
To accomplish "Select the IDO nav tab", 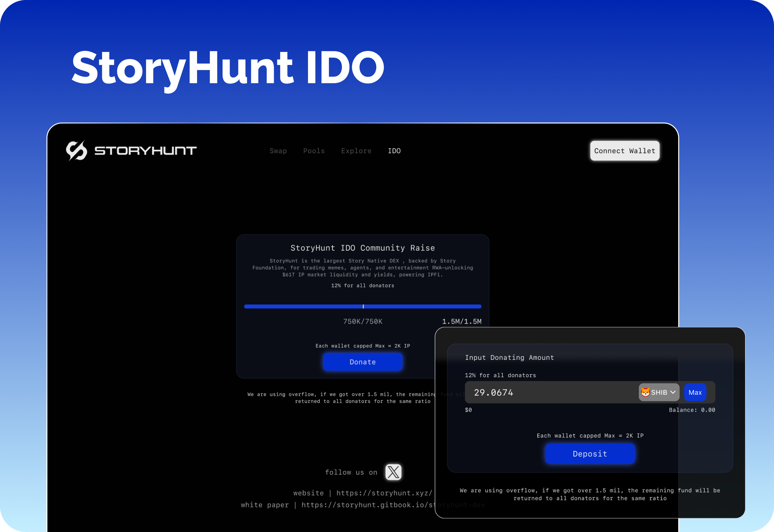I will [394, 151].
